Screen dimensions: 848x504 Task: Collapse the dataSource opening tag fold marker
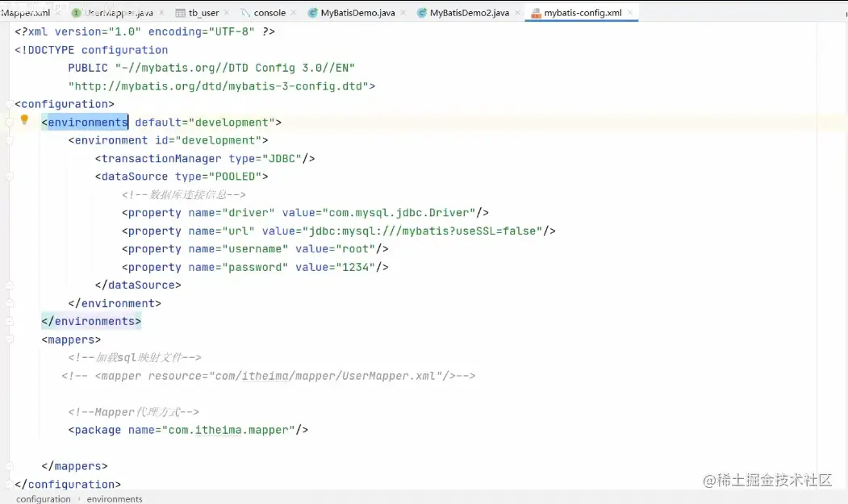coord(9,177)
